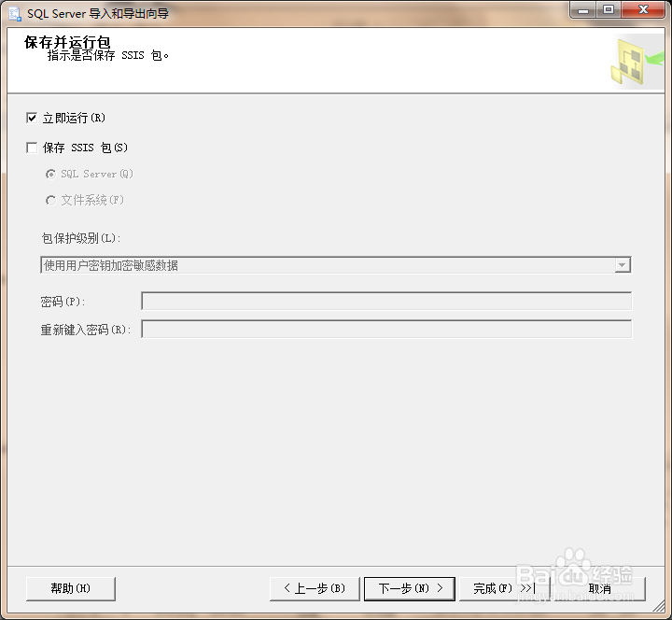672x620 pixels.
Task: Click the 完成(F) button
Action: pyautogui.click(x=504, y=588)
